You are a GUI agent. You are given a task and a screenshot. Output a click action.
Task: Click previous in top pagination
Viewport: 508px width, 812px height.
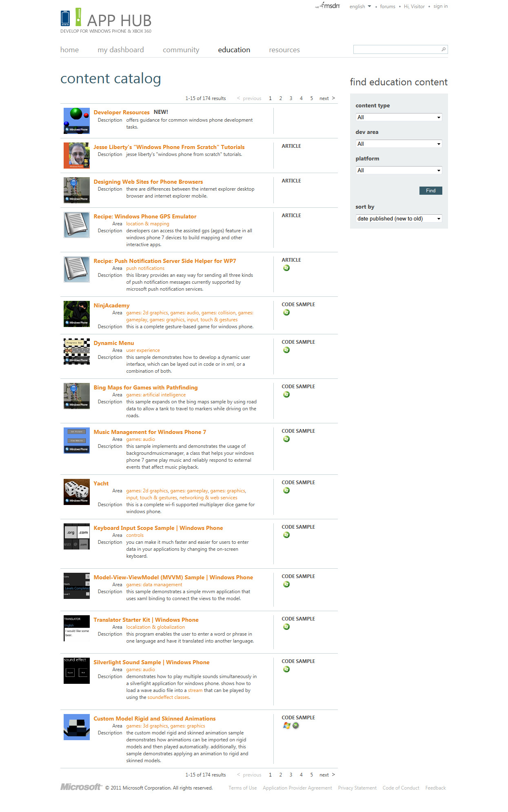[x=249, y=98]
